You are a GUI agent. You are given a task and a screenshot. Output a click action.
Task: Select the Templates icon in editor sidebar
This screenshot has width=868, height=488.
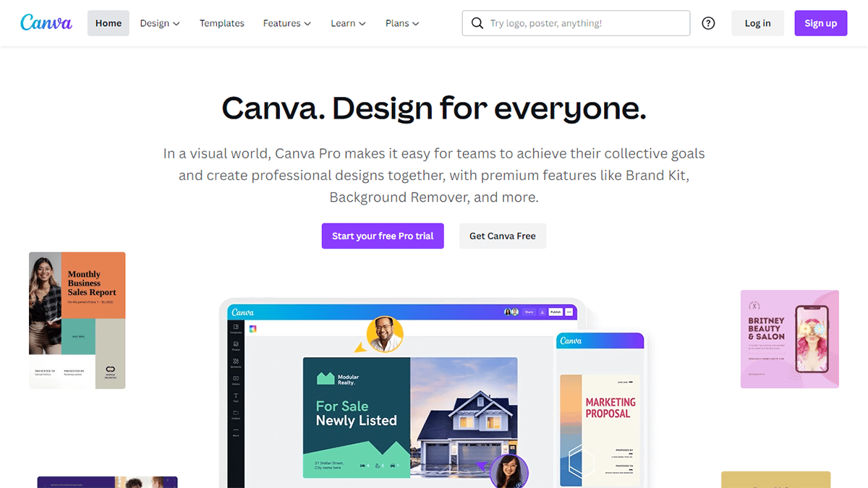pyautogui.click(x=236, y=327)
